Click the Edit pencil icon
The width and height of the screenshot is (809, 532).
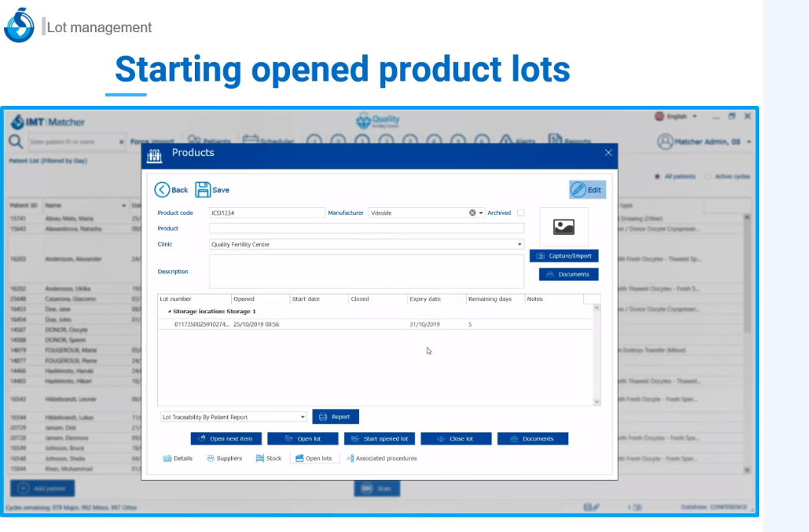tap(578, 190)
